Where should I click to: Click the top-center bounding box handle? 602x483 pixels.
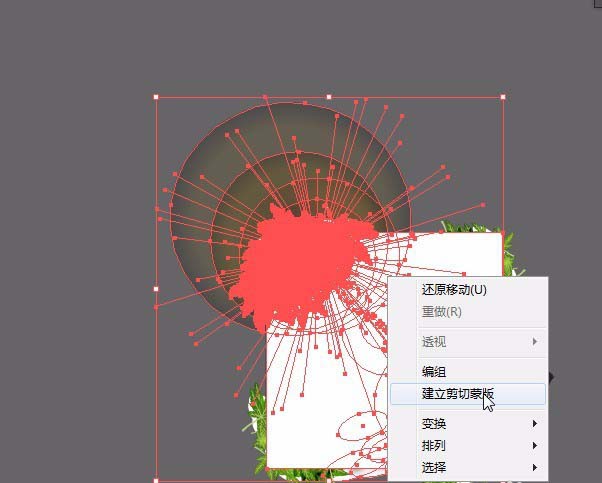tap(329, 97)
